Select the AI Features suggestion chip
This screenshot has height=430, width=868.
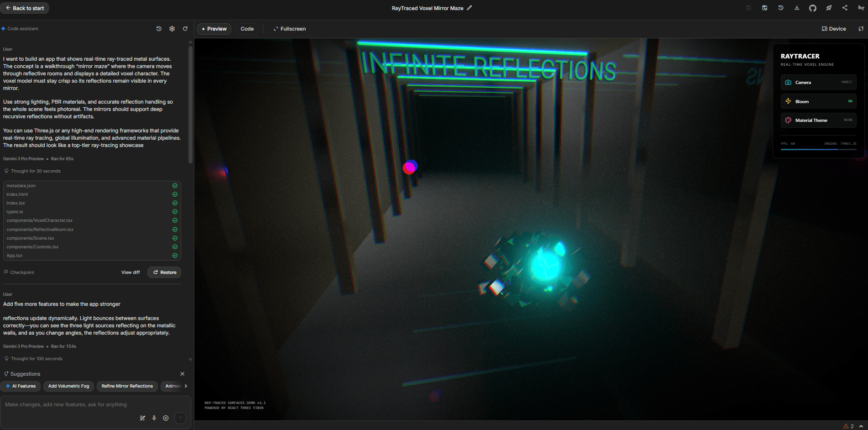point(21,386)
